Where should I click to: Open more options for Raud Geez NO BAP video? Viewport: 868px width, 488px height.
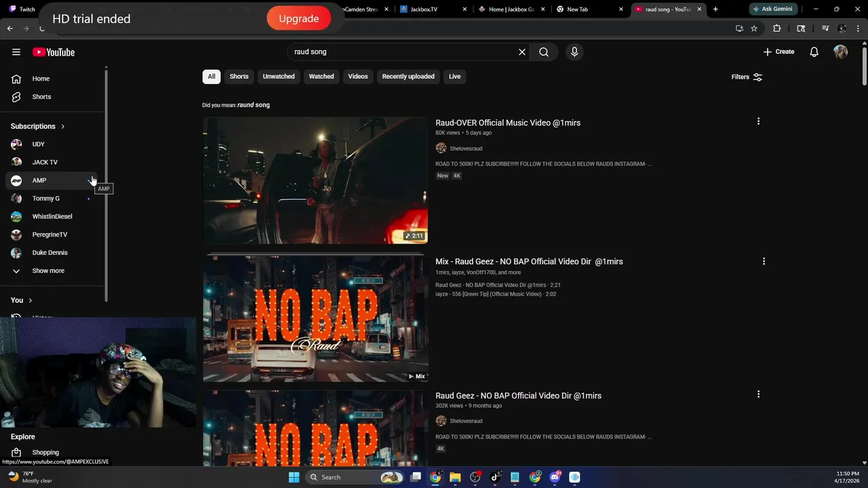coord(758,394)
